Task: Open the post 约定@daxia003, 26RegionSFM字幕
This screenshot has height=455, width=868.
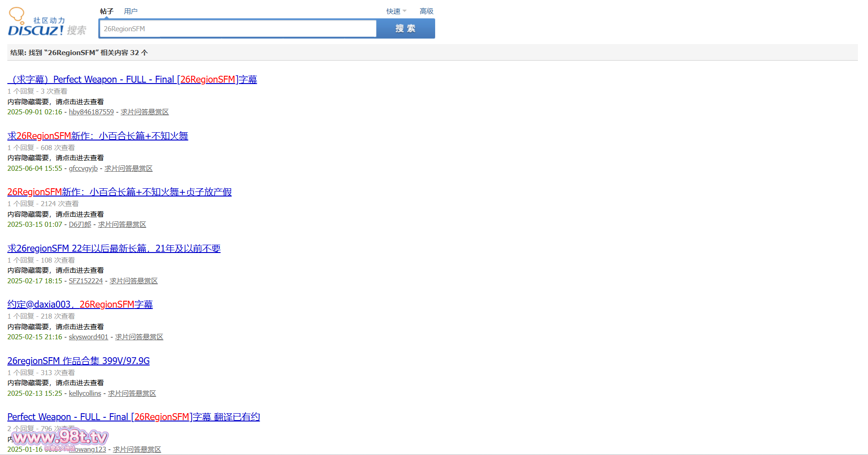Action: click(80, 304)
